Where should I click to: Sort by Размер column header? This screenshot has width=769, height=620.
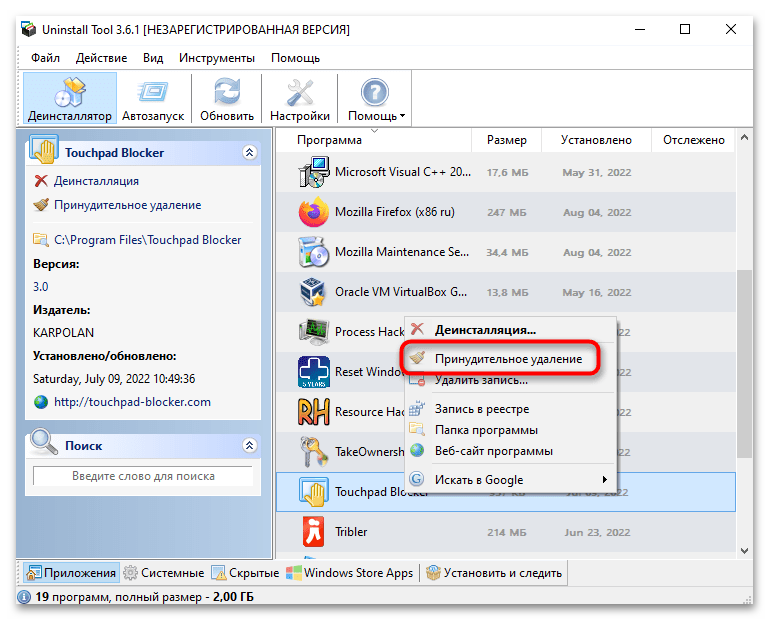tap(506, 140)
